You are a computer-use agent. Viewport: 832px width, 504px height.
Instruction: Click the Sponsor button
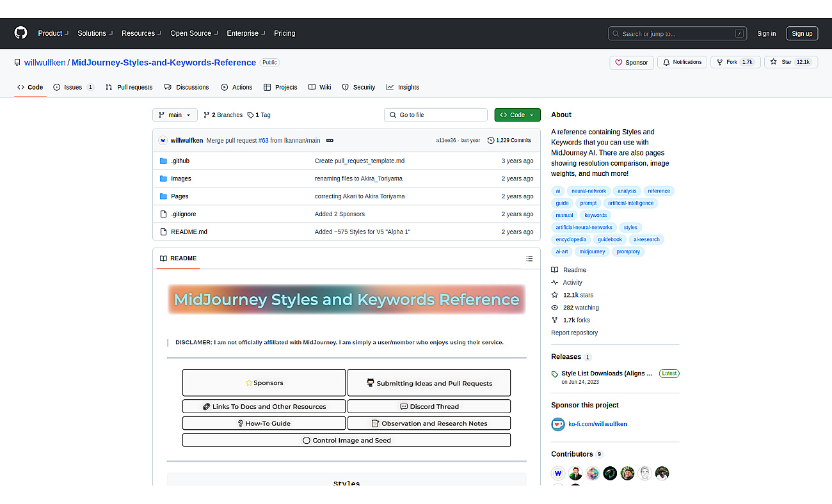tap(632, 62)
